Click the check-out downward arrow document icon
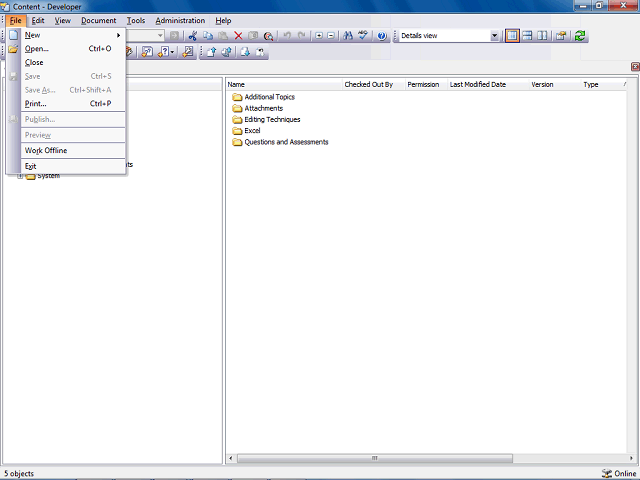 (x=245, y=52)
